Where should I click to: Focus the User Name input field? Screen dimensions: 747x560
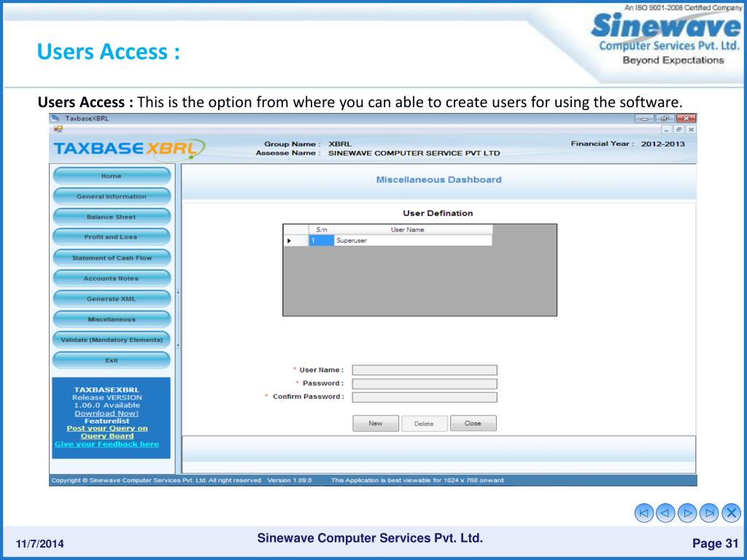point(425,370)
